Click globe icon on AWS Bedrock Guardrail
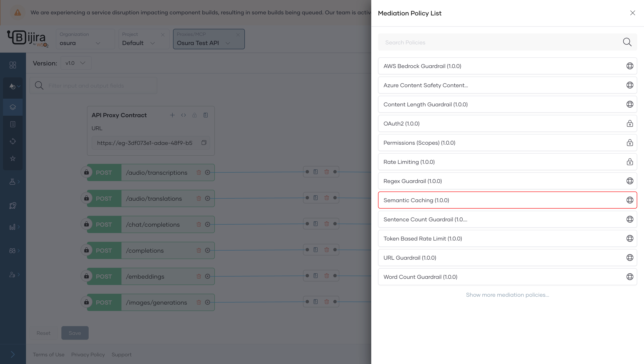 click(x=629, y=66)
